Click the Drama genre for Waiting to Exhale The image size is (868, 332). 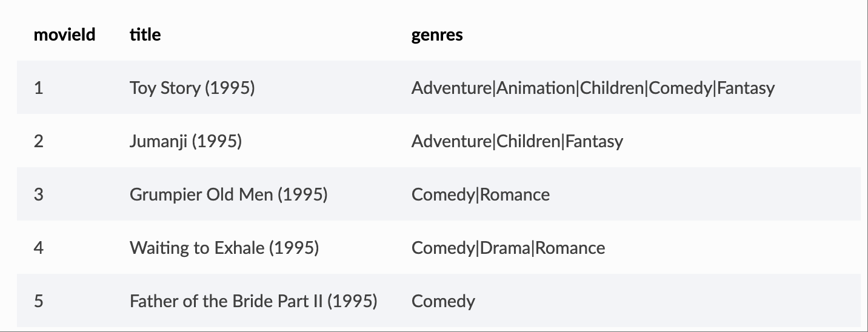[x=504, y=248]
